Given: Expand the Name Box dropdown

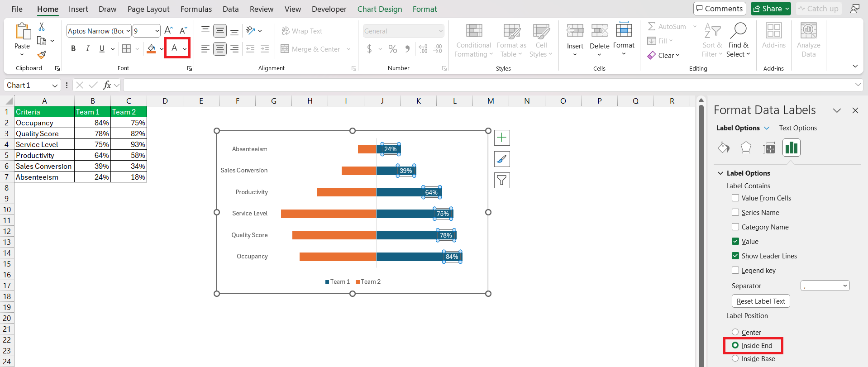Looking at the screenshot, I should (55, 85).
